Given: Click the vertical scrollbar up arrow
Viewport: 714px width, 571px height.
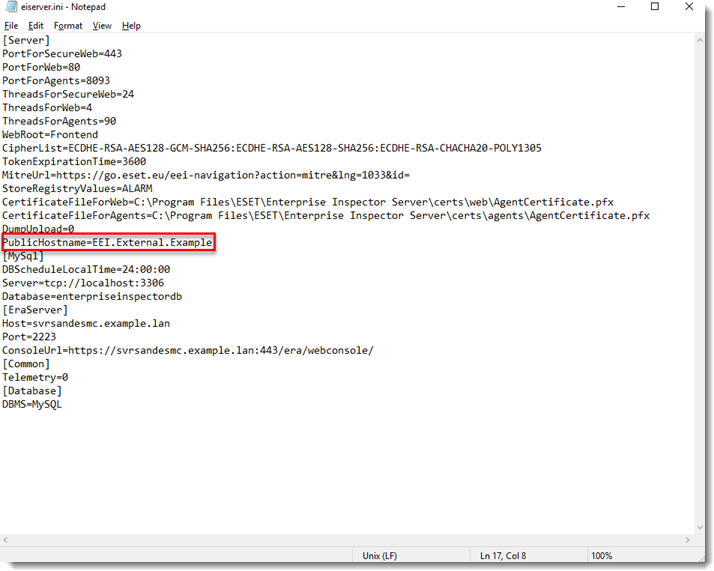Looking at the screenshot, I should point(700,40).
